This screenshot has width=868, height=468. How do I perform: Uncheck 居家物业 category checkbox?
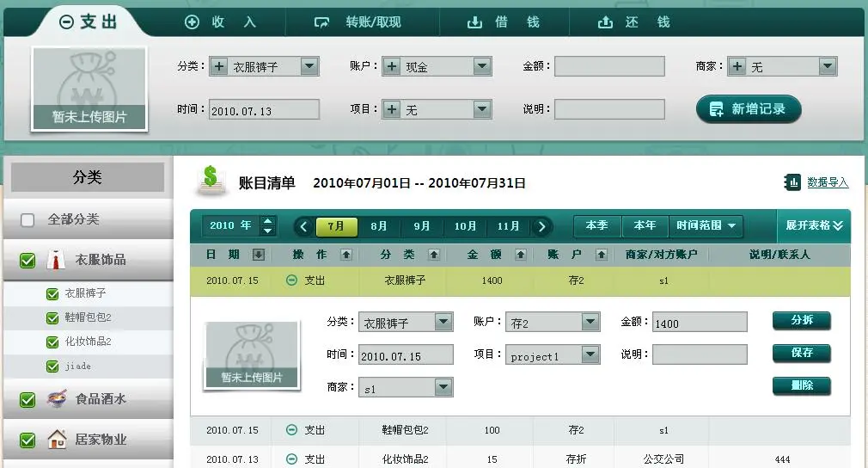coord(28,440)
